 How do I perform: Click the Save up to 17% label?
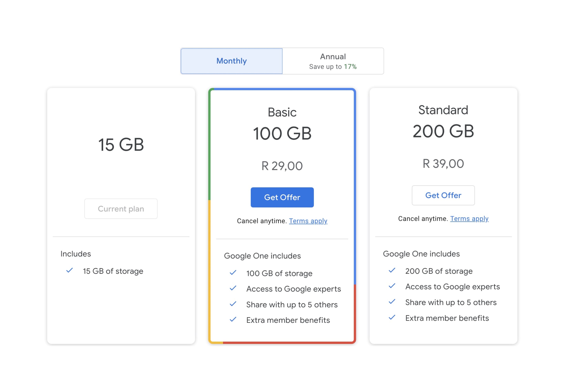[x=333, y=67]
